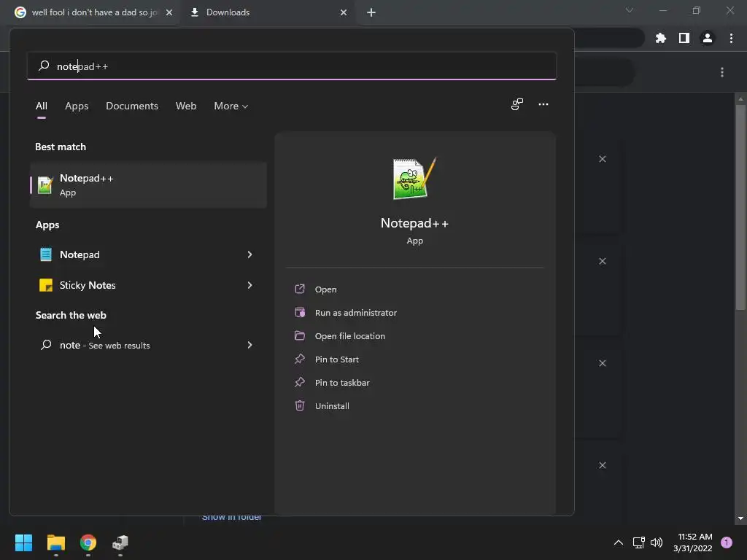Open the installer icon on taskbar
The width and height of the screenshot is (747, 560).
120,542
